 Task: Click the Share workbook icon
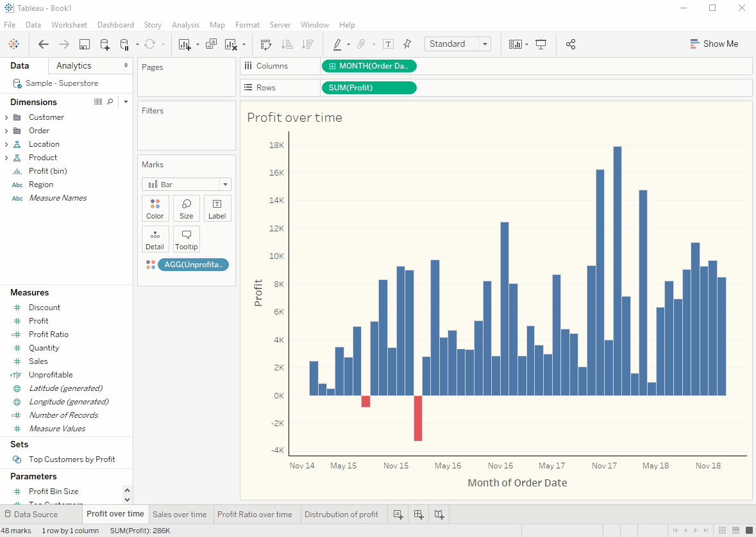pos(571,44)
